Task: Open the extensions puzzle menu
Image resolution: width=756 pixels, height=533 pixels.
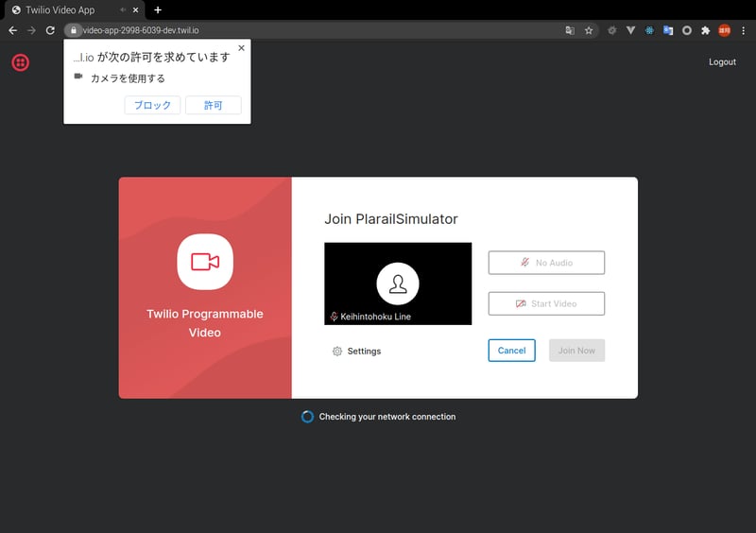Action: [705, 30]
